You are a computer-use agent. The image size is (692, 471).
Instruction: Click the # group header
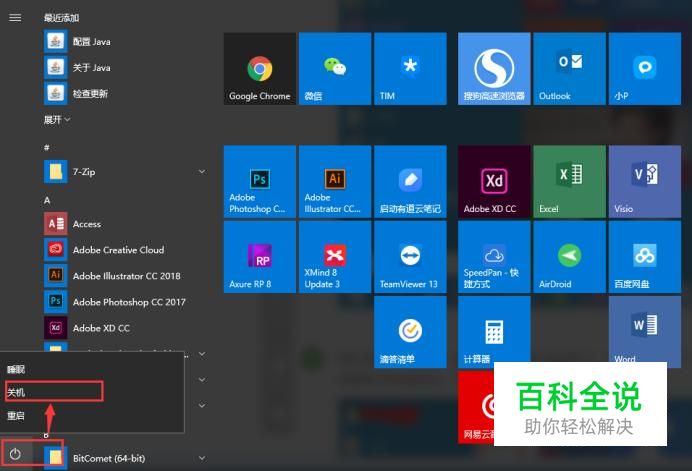click(x=46, y=148)
